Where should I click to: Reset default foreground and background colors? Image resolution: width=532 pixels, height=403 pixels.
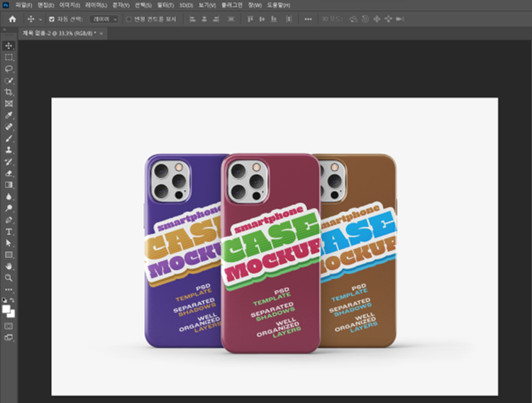[4, 300]
